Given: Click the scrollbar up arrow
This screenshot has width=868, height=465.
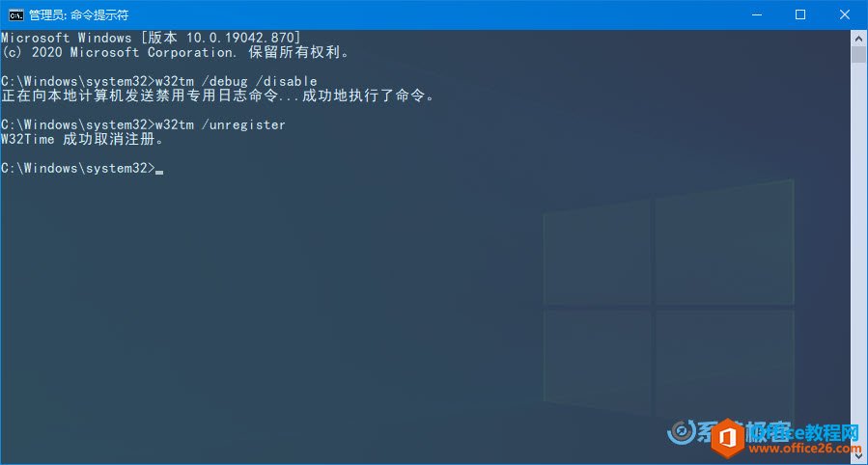Looking at the screenshot, I should pos(858,39).
